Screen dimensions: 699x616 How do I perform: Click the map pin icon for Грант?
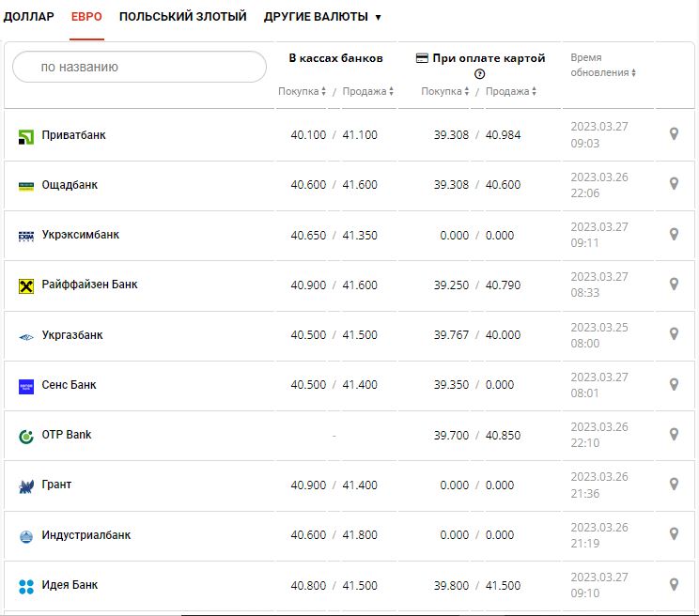tap(674, 485)
